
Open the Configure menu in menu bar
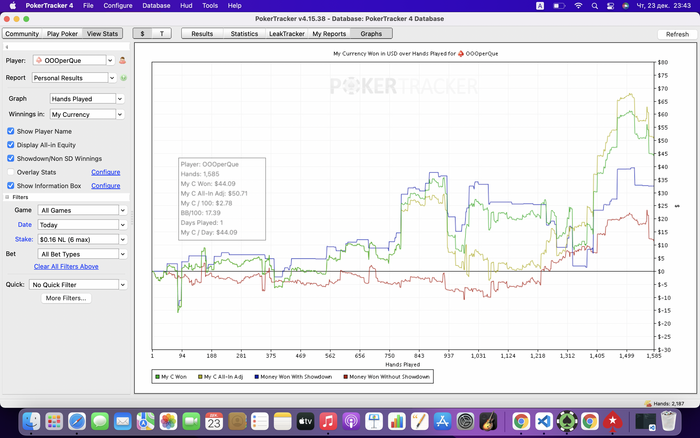pos(118,6)
